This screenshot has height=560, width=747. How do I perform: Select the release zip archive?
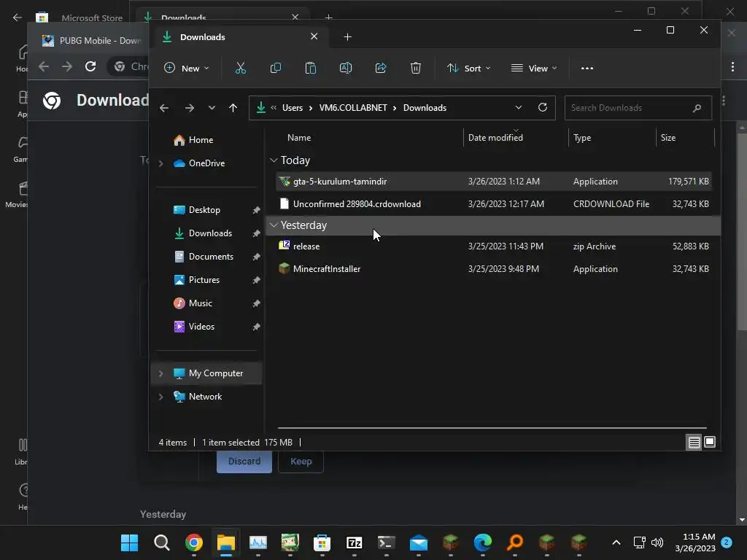pos(494,246)
